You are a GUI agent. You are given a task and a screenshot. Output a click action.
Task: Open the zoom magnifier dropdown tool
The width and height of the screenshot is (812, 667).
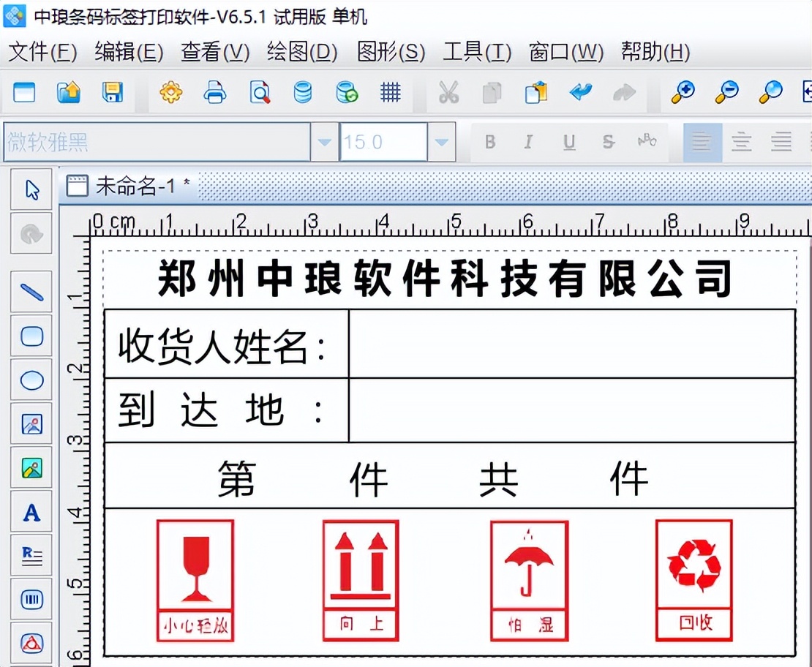coord(770,93)
